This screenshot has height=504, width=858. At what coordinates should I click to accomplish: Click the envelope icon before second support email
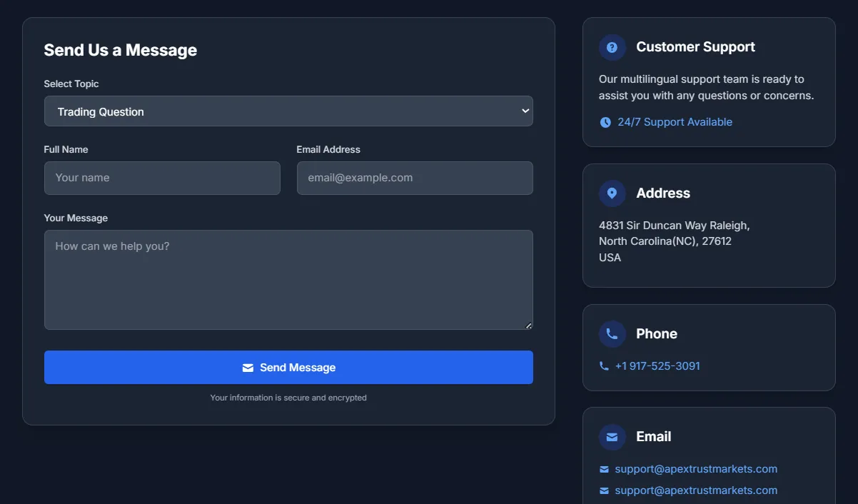(605, 491)
